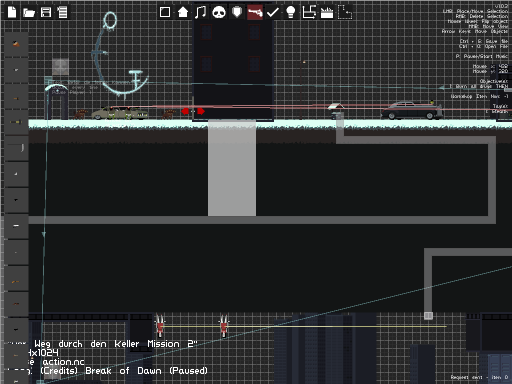512x384 pixels.
Task: Select the light gray vertical shaft block
Action: (232, 169)
